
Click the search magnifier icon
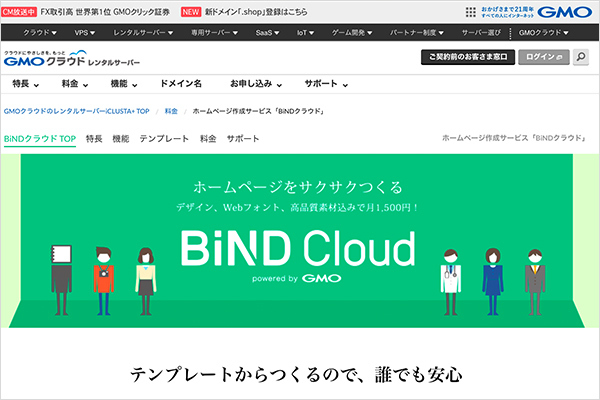pos(580,57)
